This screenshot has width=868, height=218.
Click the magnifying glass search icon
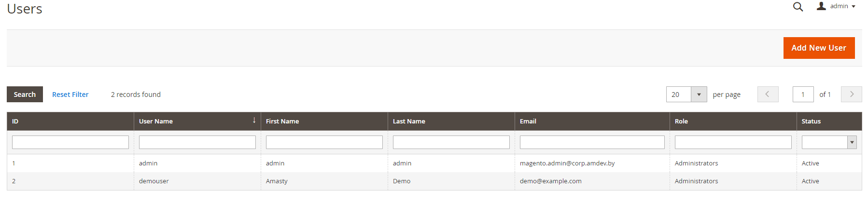(798, 7)
